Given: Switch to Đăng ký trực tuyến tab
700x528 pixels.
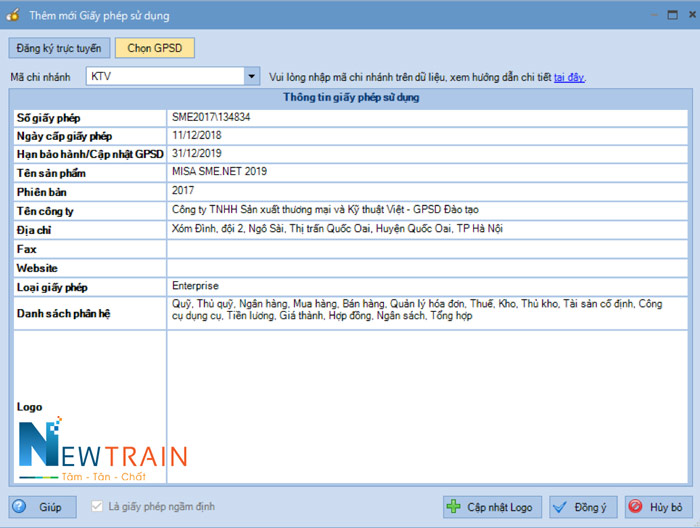Looking at the screenshot, I should [59, 48].
